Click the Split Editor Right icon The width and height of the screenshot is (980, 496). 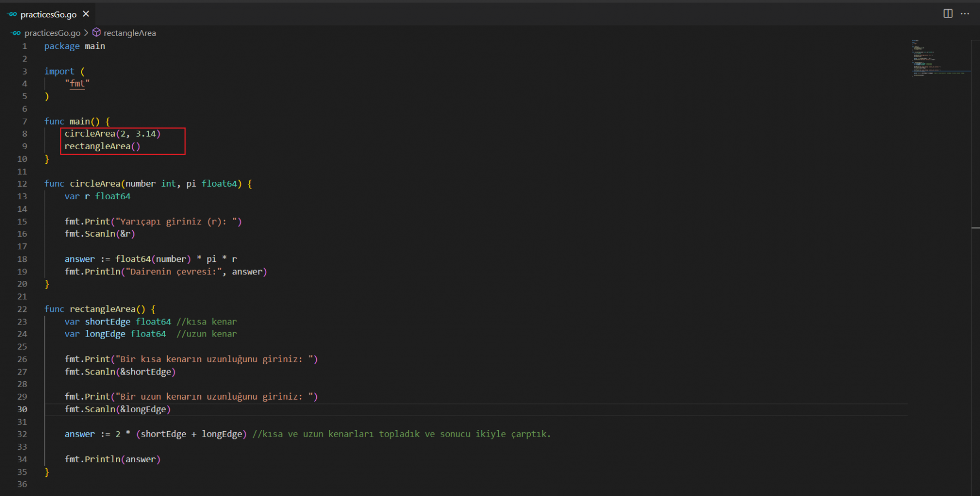coord(948,14)
